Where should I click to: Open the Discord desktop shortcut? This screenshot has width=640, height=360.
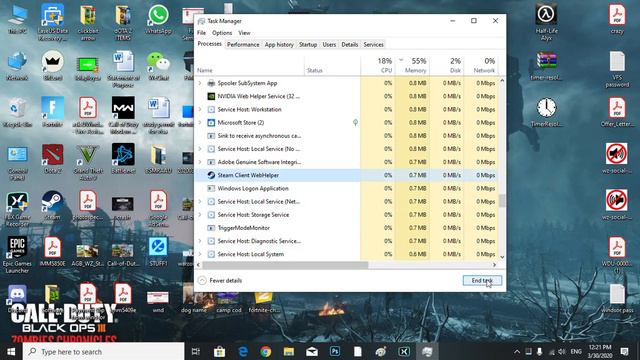tap(17, 297)
